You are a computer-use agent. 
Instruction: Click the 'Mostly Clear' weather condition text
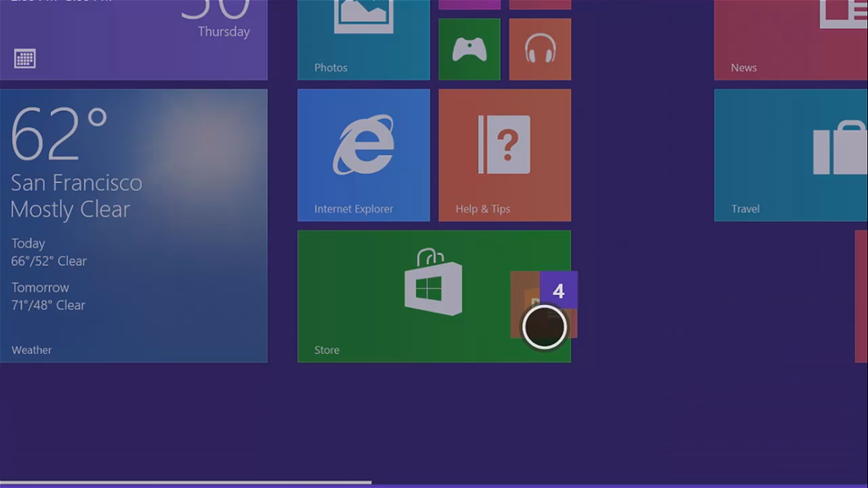[70, 210]
